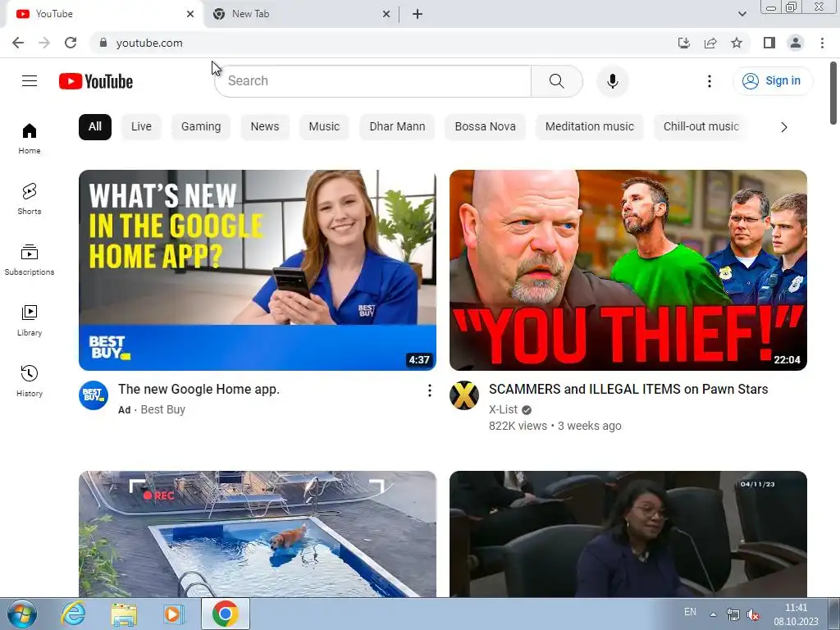Go back with browser back arrow
Viewport: 840px width, 630px height.
point(18,43)
